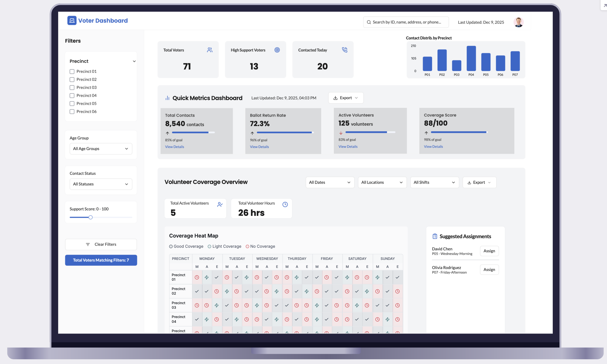The height and width of the screenshot is (364, 607).
Task: Select the Good Coverage legend radio
Action: coord(171,246)
